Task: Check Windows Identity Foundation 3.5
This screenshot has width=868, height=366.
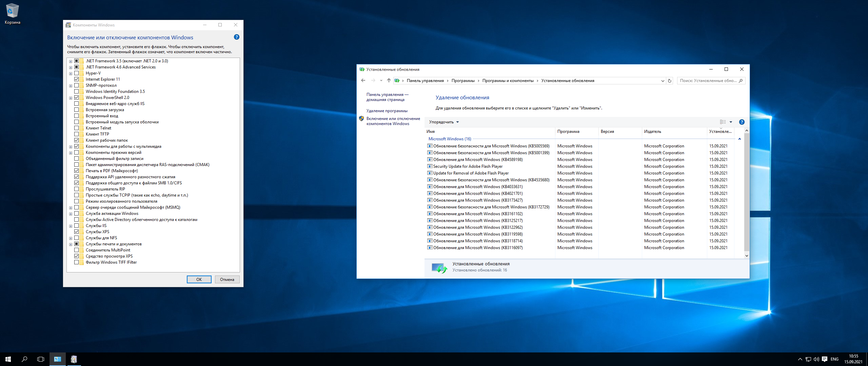Action: (77, 91)
